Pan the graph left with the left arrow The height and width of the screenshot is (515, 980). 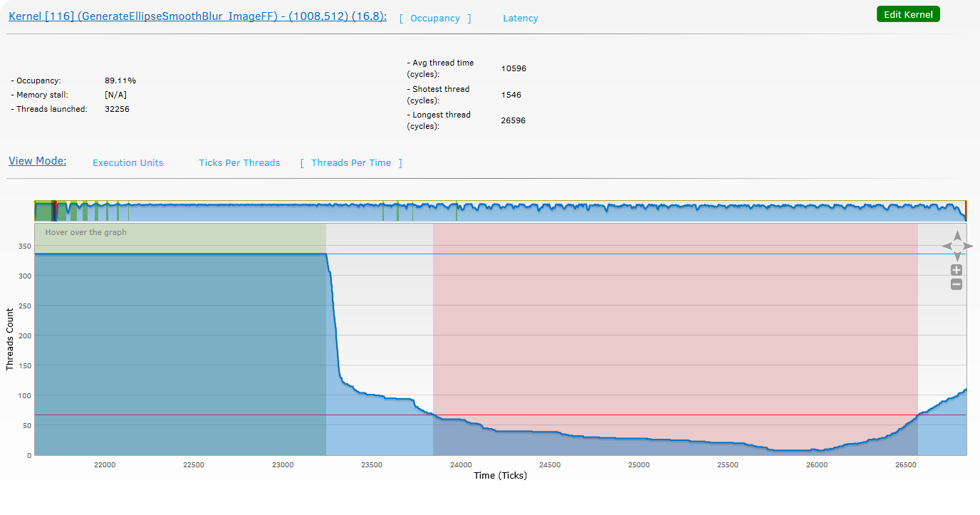[947, 246]
